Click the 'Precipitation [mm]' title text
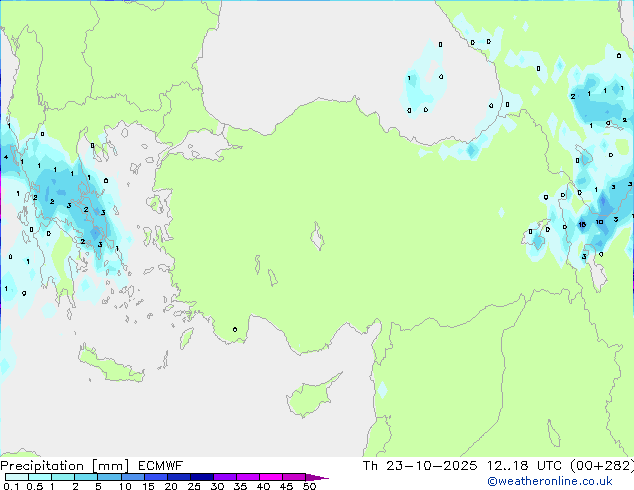This screenshot has width=634, height=490. coord(65,466)
